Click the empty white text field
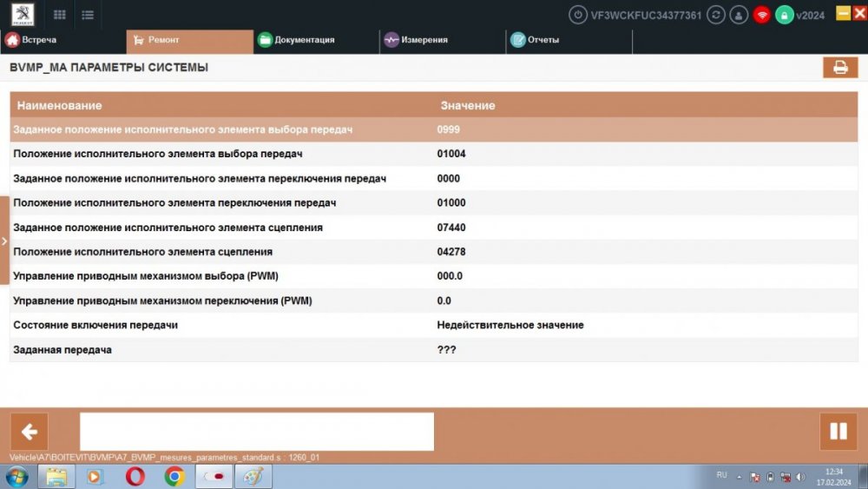 pyautogui.click(x=257, y=432)
